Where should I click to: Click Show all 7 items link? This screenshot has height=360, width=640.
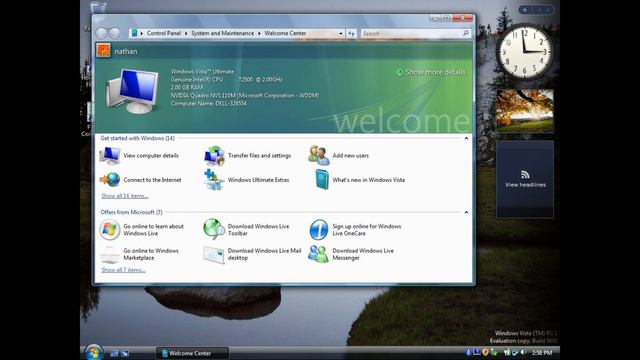(x=123, y=270)
